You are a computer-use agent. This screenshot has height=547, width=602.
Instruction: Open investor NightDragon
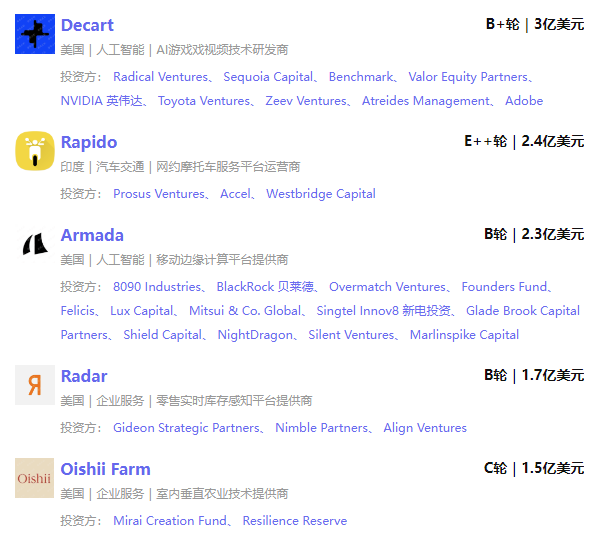(255, 335)
